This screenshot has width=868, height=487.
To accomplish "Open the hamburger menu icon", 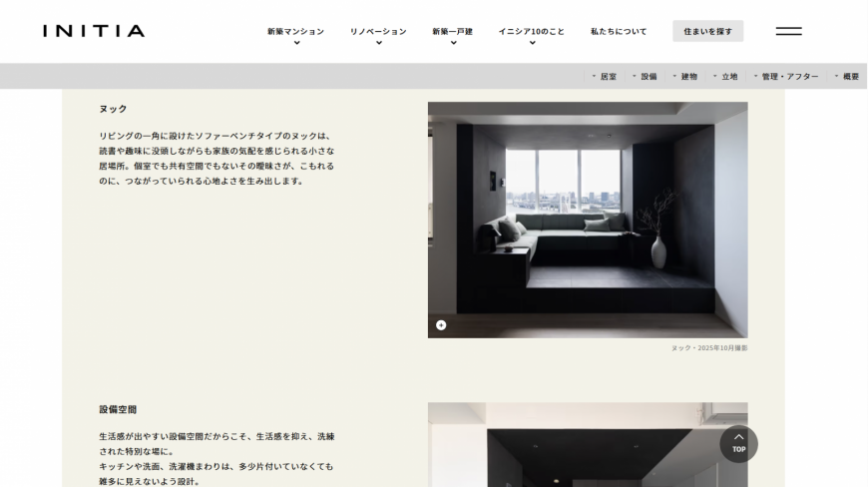I will [x=788, y=31].
